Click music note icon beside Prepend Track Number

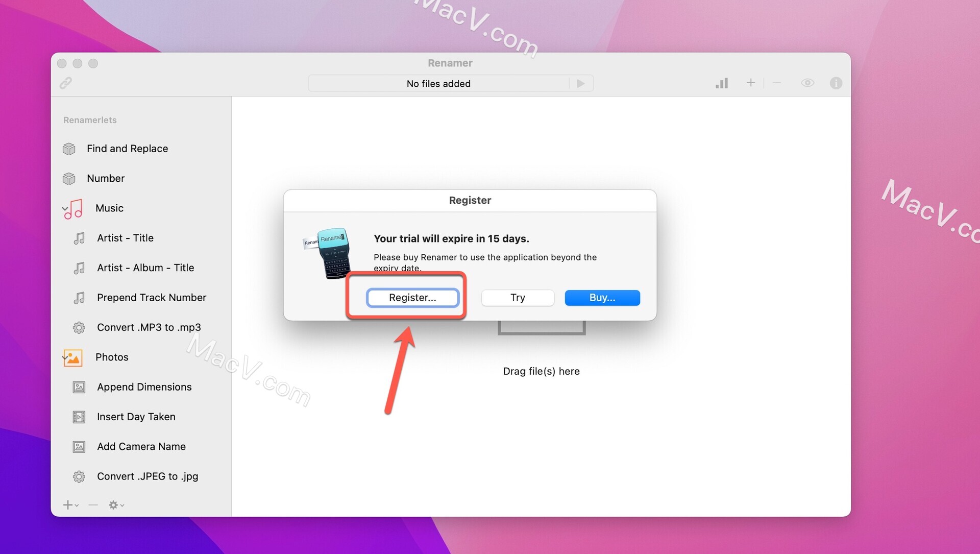(79, 298)
